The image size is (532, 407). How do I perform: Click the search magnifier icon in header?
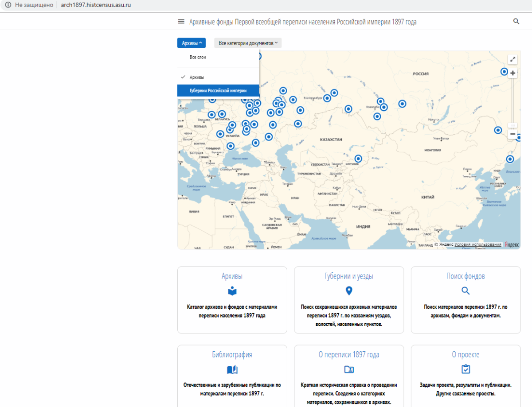click(x=516, y=21)
